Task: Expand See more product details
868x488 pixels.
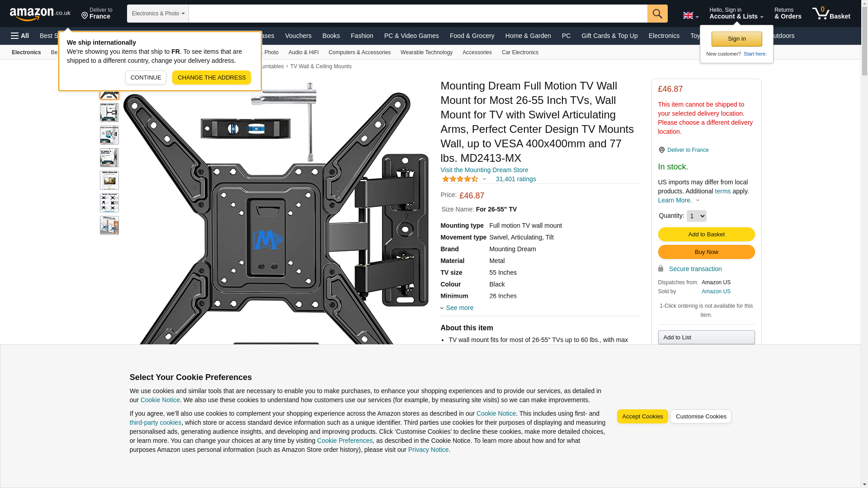Action: point(459,308)
